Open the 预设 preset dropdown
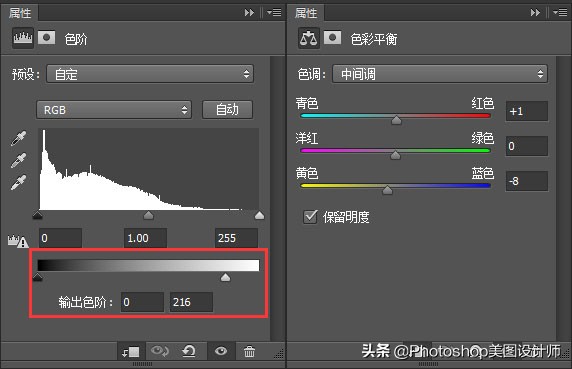The image size is (572, 369). (150, 74)
